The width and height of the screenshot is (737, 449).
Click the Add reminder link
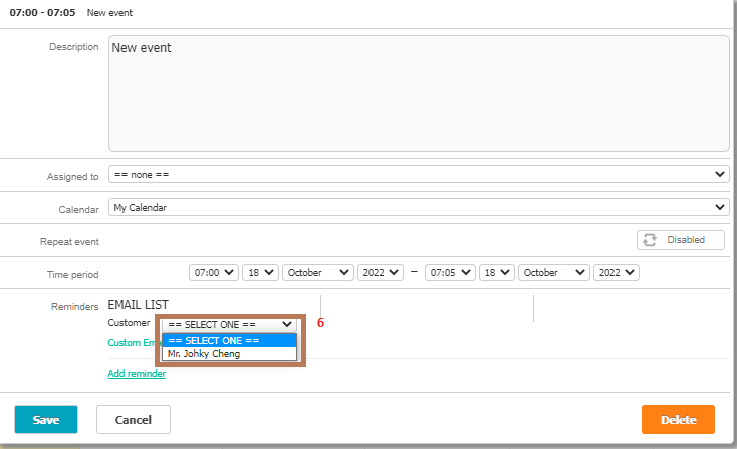click(136, 374)
